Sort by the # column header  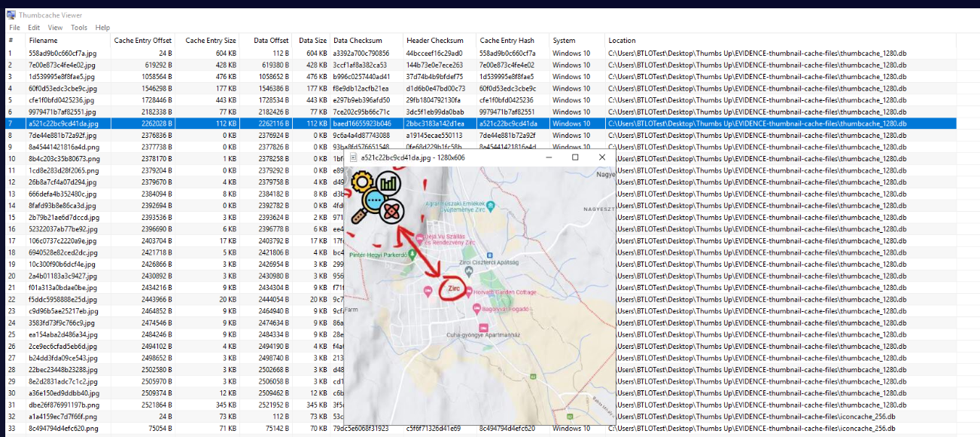[x=15, y=41]
